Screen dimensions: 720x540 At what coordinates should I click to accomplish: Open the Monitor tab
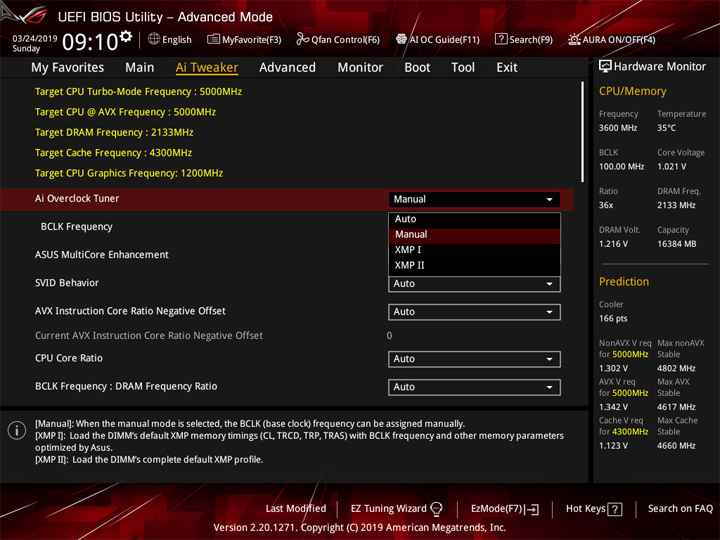pos(360,68)
